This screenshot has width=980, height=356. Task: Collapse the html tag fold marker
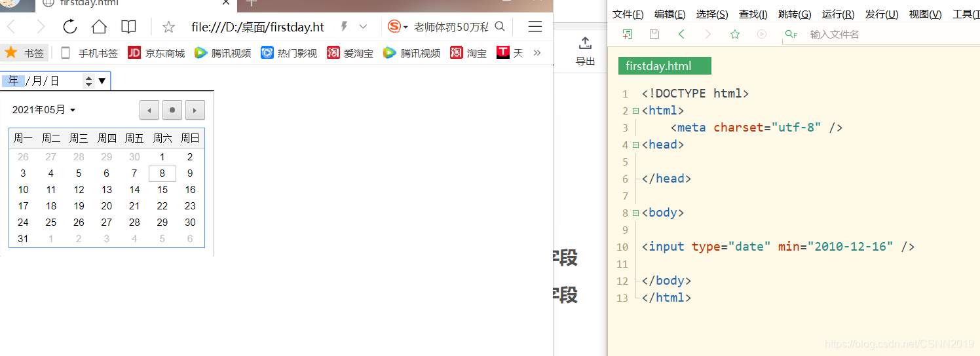tap(635, 111)
